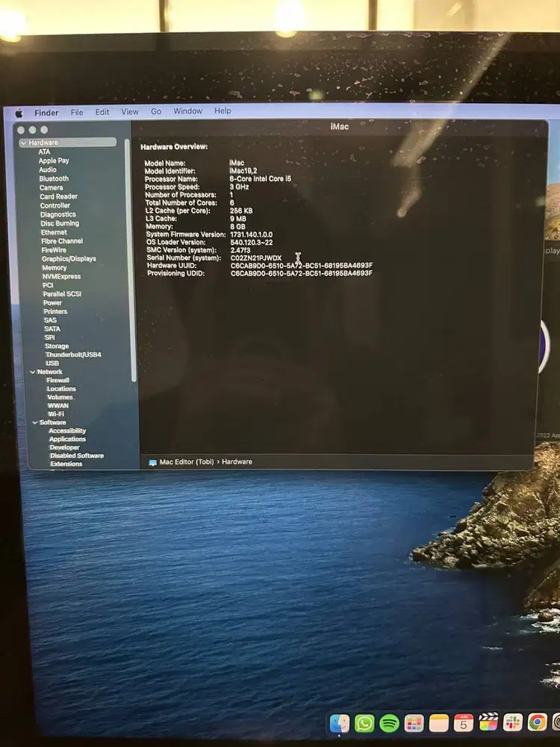Open the Notes app in Dock
The width and height of the screenshot is (560, 747).
pyautogui.click(x=438, y=722)
